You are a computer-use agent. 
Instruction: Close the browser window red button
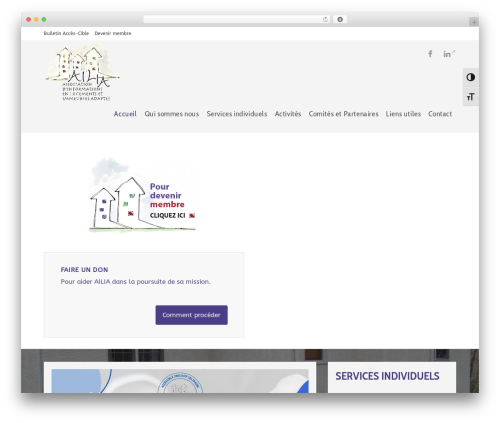tap(29, 19)
